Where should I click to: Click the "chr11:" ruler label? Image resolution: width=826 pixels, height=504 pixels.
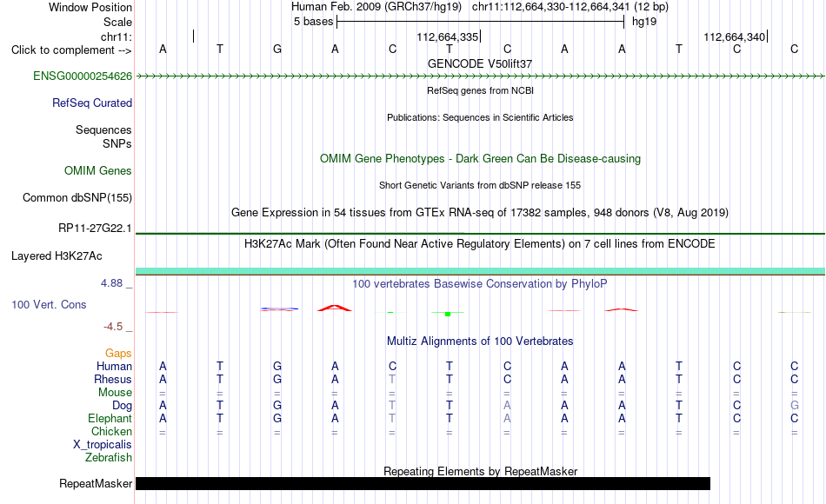(x=117, y=36)
